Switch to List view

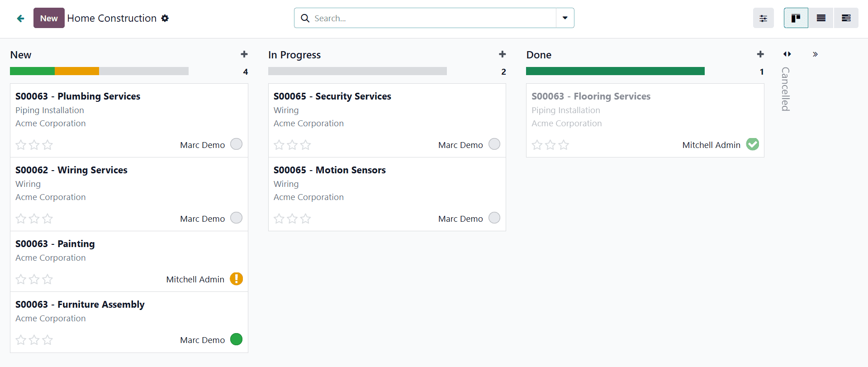[x=821, y=18]
